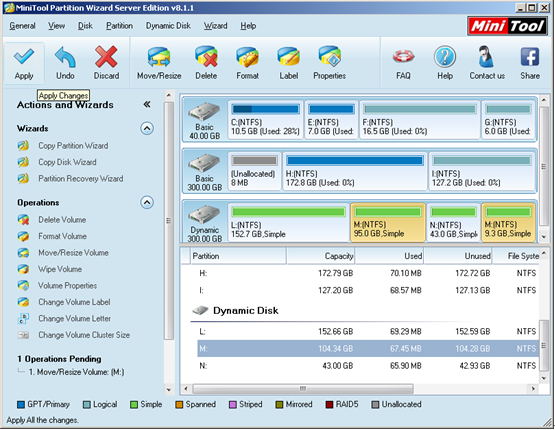Sort by the Used column header

pyautogui.click(x=389, y=256)
